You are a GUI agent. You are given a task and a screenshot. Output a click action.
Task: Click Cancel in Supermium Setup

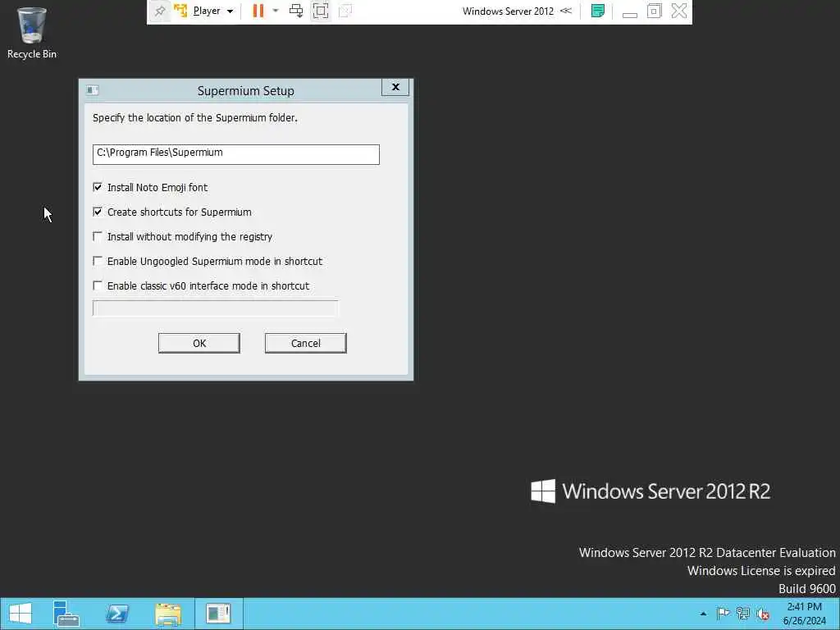pyautogui.click(x=305, y=343)
